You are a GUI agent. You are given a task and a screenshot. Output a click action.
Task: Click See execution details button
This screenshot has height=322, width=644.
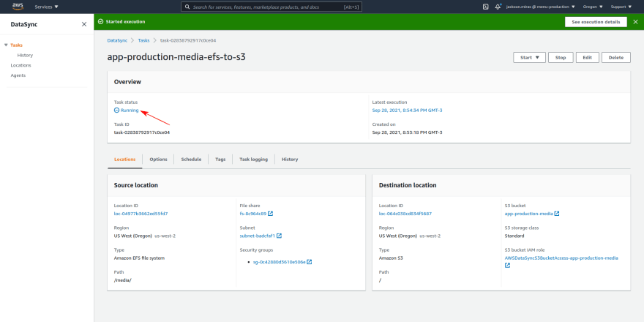(x=596, y=22)
